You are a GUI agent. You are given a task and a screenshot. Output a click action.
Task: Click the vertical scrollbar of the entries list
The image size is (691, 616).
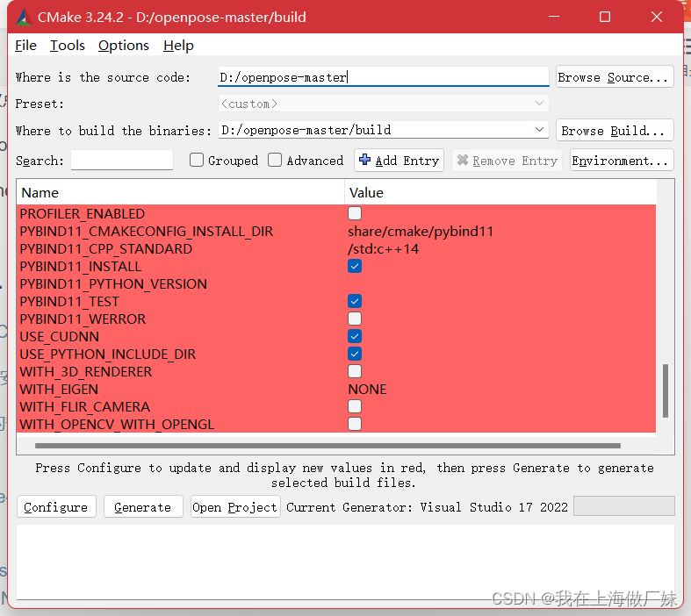click(x=665, y=390)
